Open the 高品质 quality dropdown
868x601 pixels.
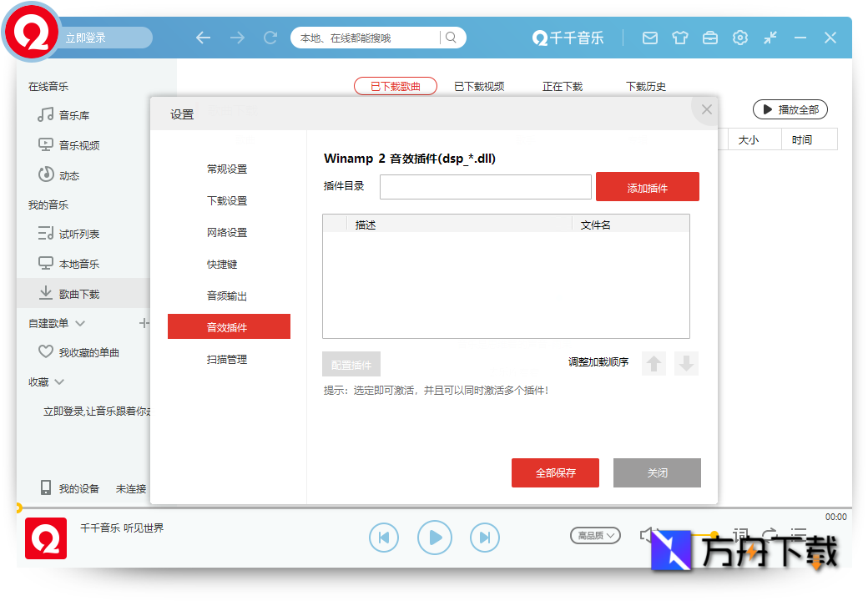594,535
